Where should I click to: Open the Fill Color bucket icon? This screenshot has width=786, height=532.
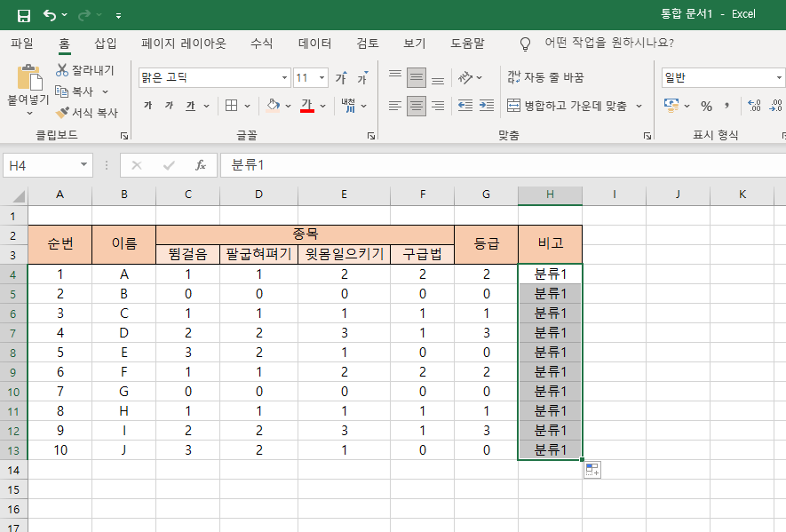click(271, 105)
